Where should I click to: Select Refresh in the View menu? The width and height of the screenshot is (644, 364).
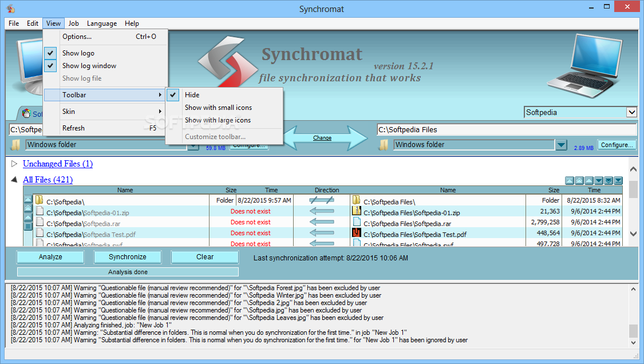point(105,128)
